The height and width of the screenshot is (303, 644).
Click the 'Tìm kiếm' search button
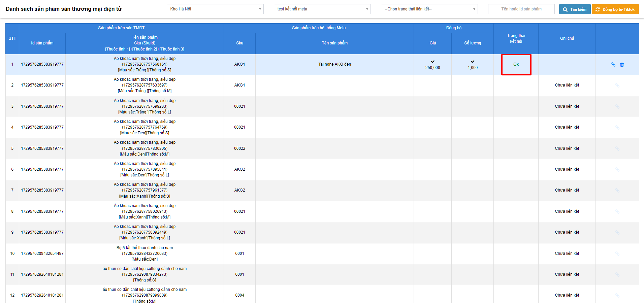point(575,9)
